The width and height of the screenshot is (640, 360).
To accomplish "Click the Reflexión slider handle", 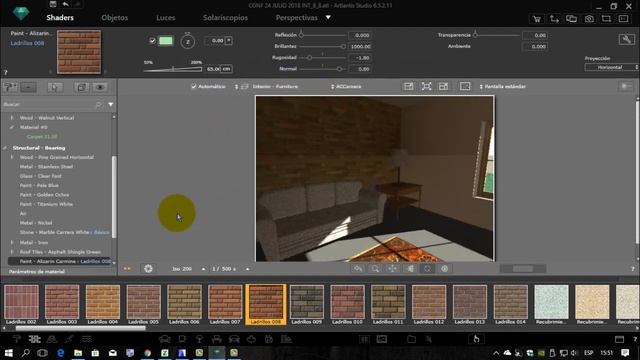I will pos(301,35).
